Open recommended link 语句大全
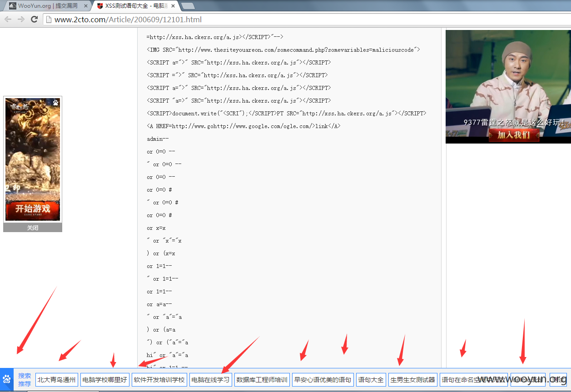Image resolution: width=571 pixels, height=392 pixels. 371,380
